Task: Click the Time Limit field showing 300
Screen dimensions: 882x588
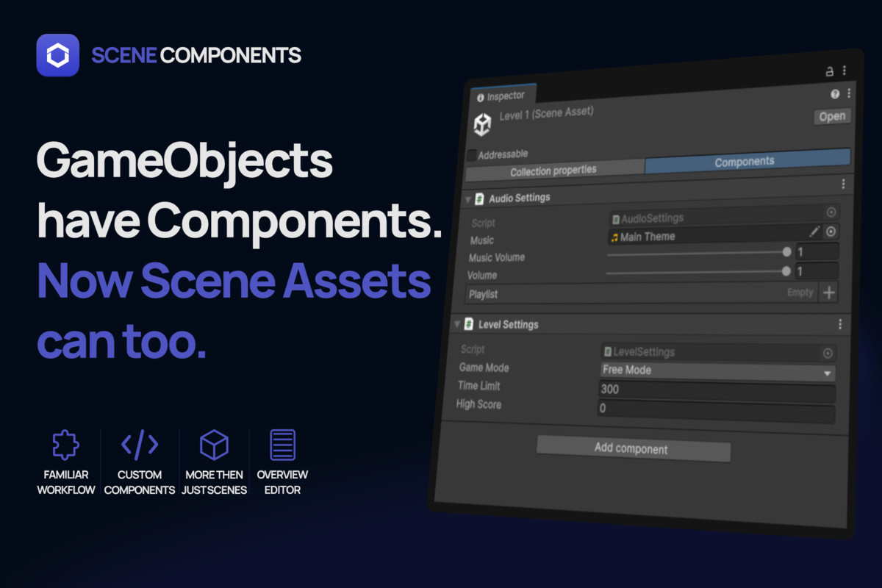Action: point(717,391)
